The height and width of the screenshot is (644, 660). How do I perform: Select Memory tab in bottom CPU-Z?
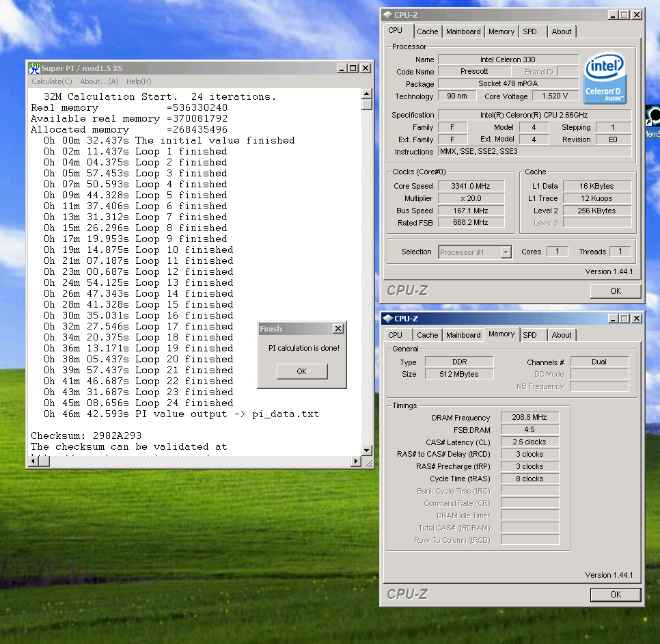click(501, 334)
